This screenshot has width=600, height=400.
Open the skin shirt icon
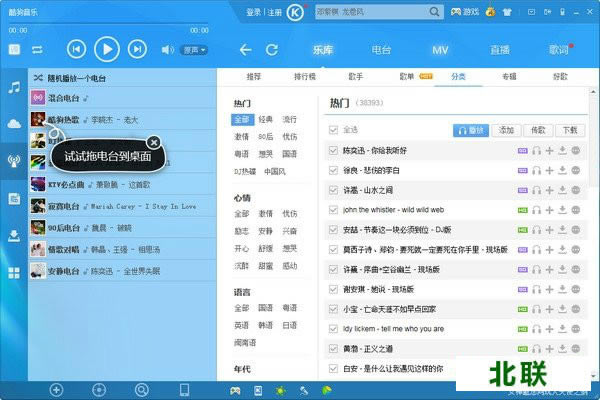pos(507,12)
